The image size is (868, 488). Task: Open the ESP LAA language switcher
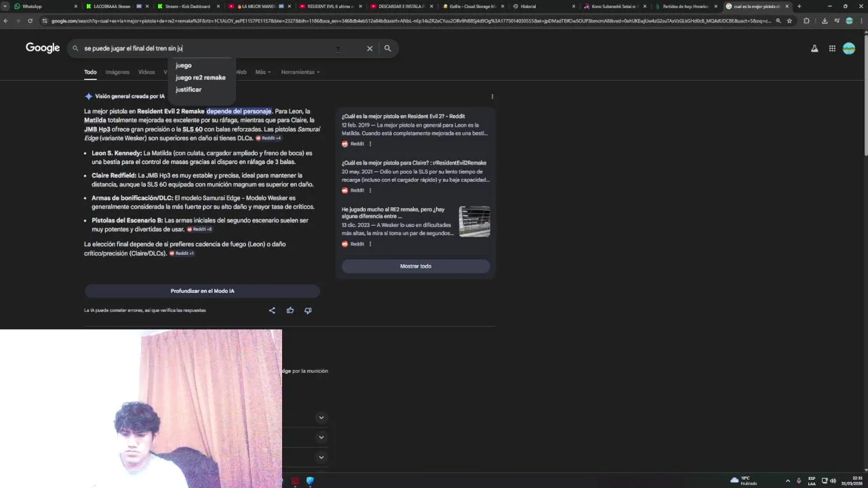812,481
